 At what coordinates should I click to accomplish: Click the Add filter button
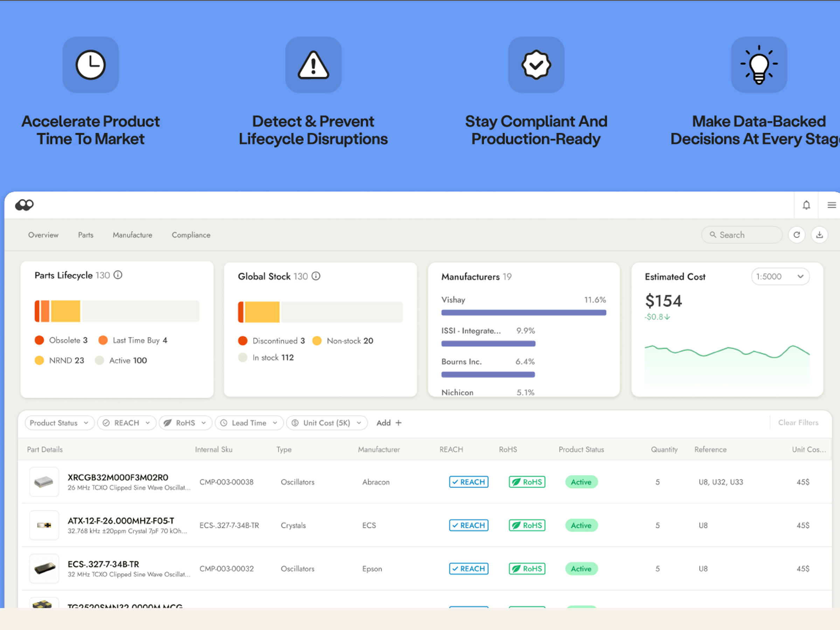click(389, 423)
